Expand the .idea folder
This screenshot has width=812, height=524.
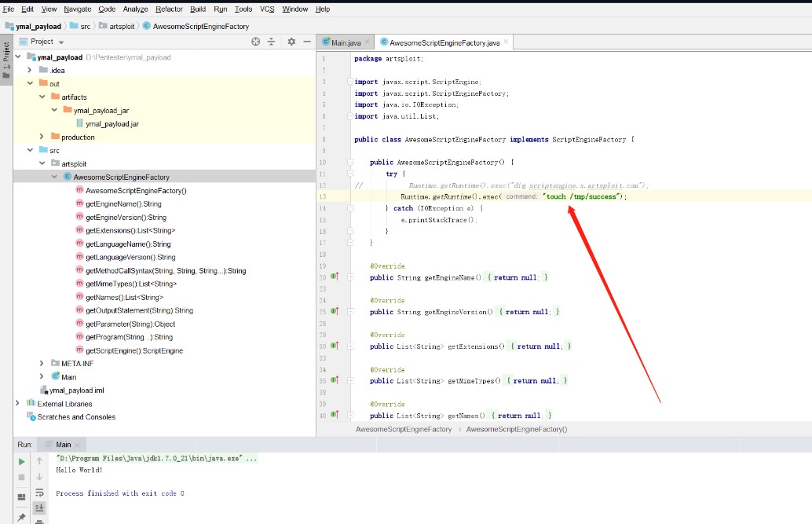[30, 70]
